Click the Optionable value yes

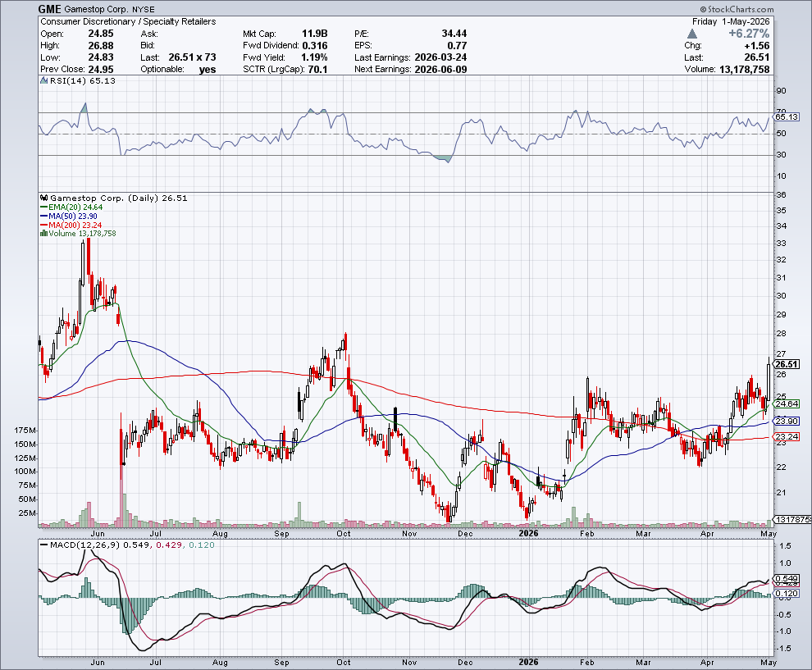coord(208,70)
